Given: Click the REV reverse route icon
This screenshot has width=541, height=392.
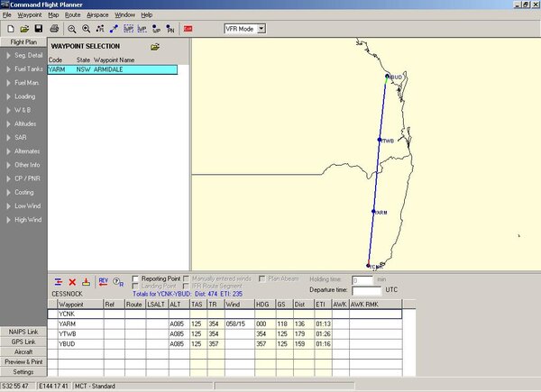Looking at the screenshot, I should (103, 281).
